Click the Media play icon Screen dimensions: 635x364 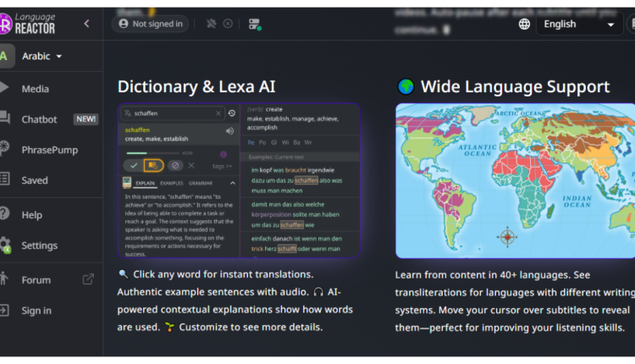pos(4,87)
